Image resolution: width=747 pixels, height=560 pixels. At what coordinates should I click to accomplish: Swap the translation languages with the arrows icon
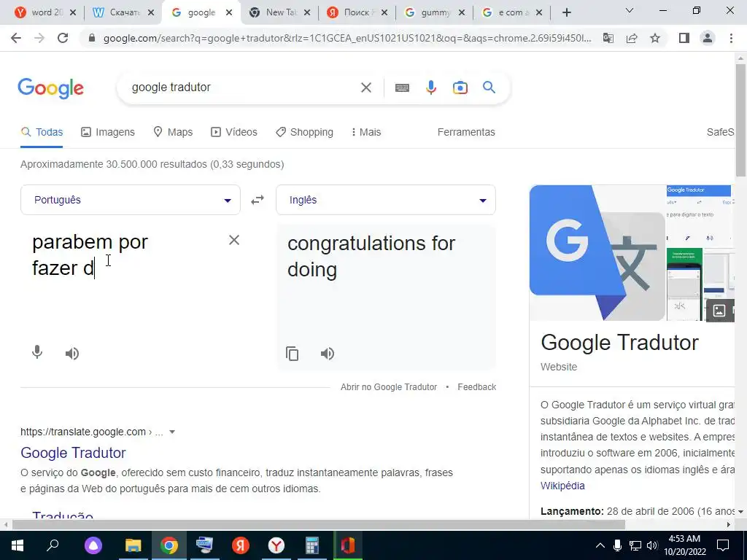258,200
